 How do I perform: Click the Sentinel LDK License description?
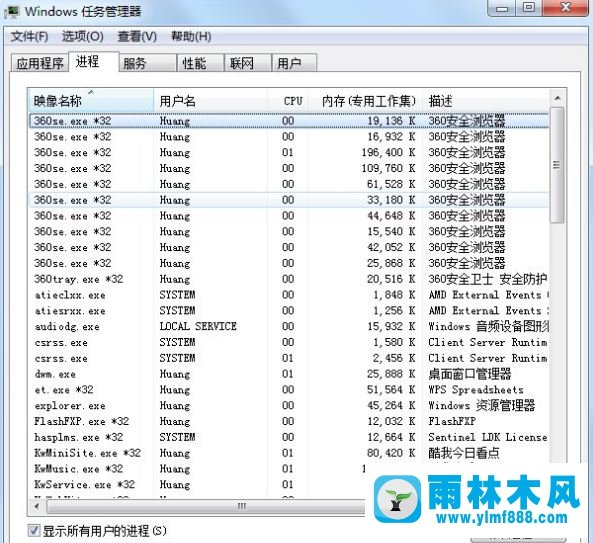[488, 437]
